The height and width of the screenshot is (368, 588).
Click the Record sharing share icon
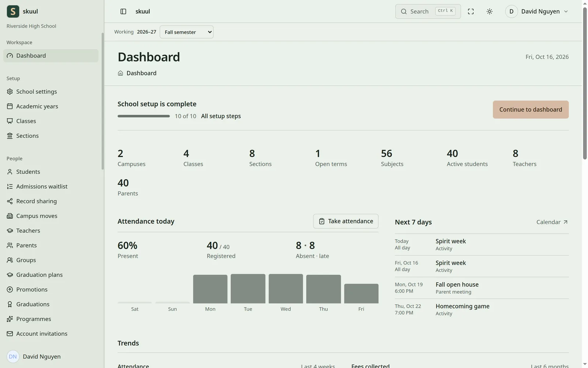tap(10, 201)
